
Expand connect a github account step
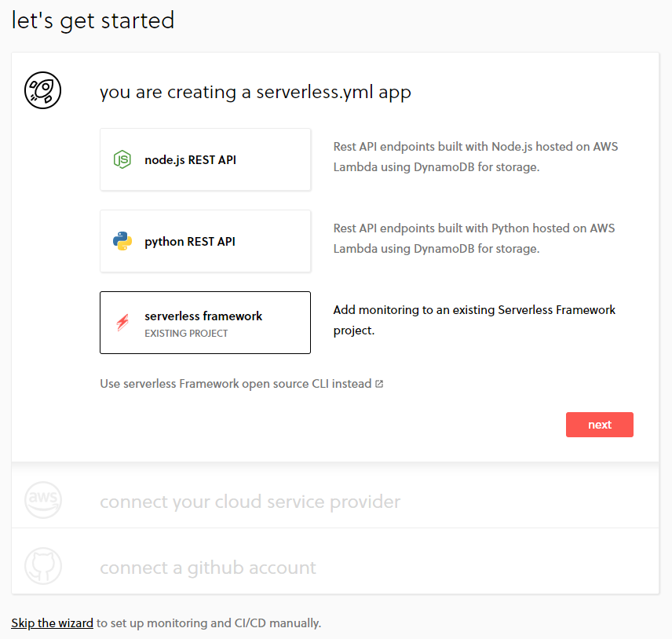(208, 568)
